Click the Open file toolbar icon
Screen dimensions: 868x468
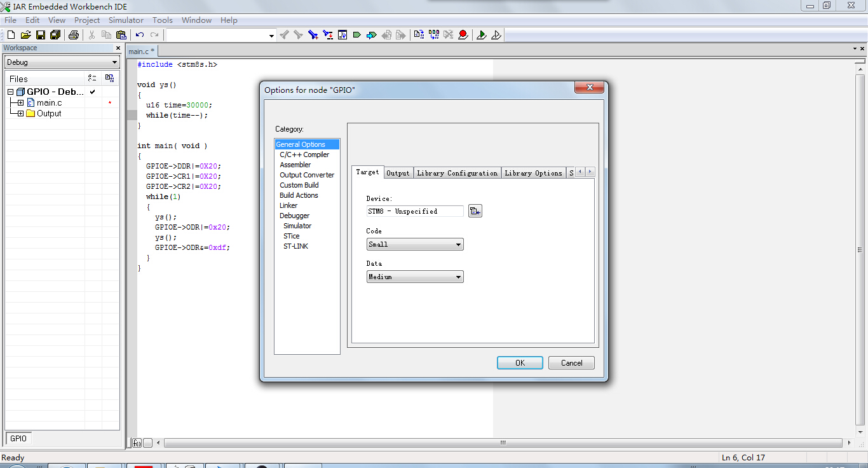25,35
